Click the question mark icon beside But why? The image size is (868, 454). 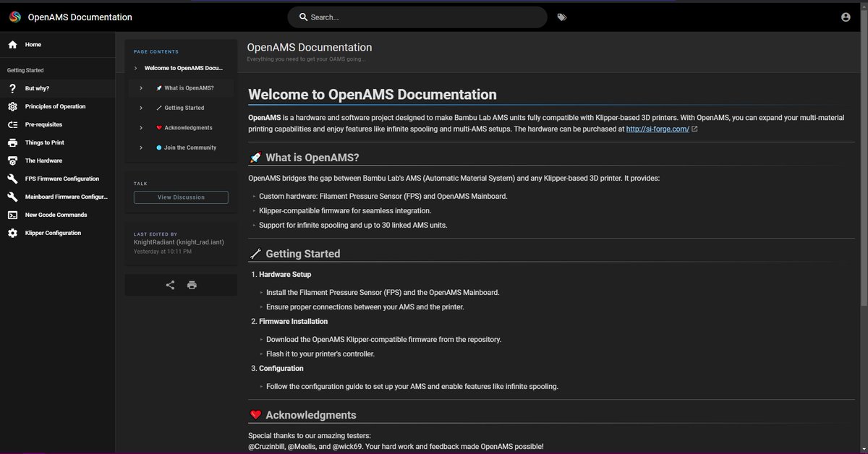12,88
